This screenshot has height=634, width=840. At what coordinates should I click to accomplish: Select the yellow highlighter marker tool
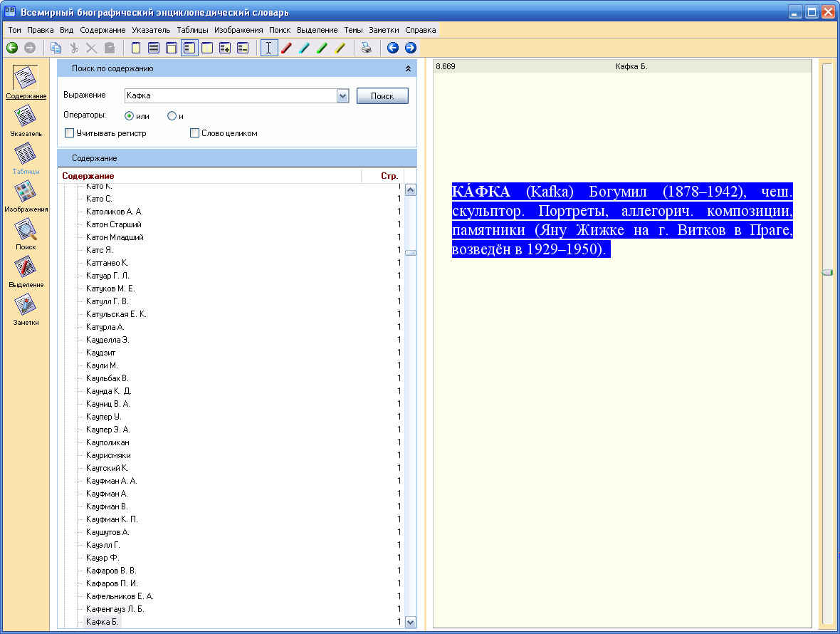pyautogui.click(x=340, y=48)
